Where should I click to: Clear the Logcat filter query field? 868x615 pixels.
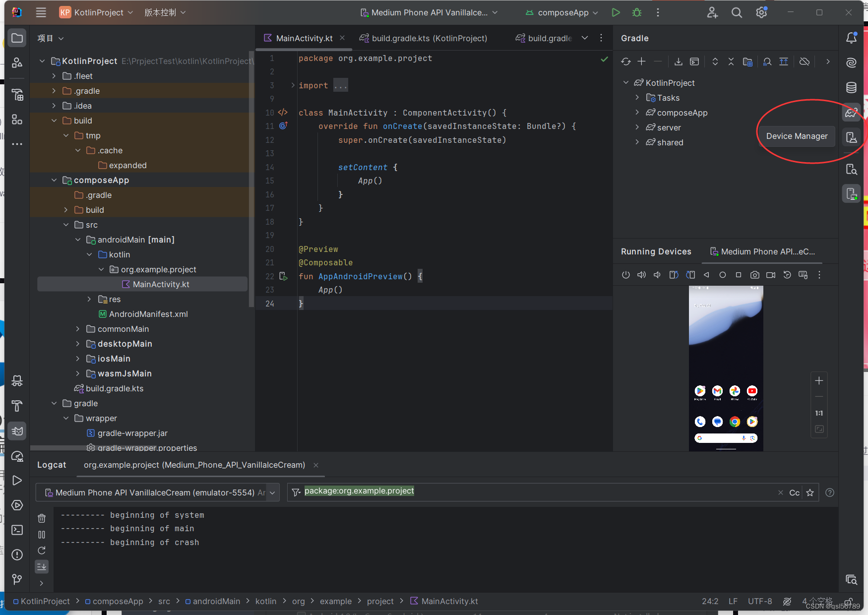(x=780, y=492)
